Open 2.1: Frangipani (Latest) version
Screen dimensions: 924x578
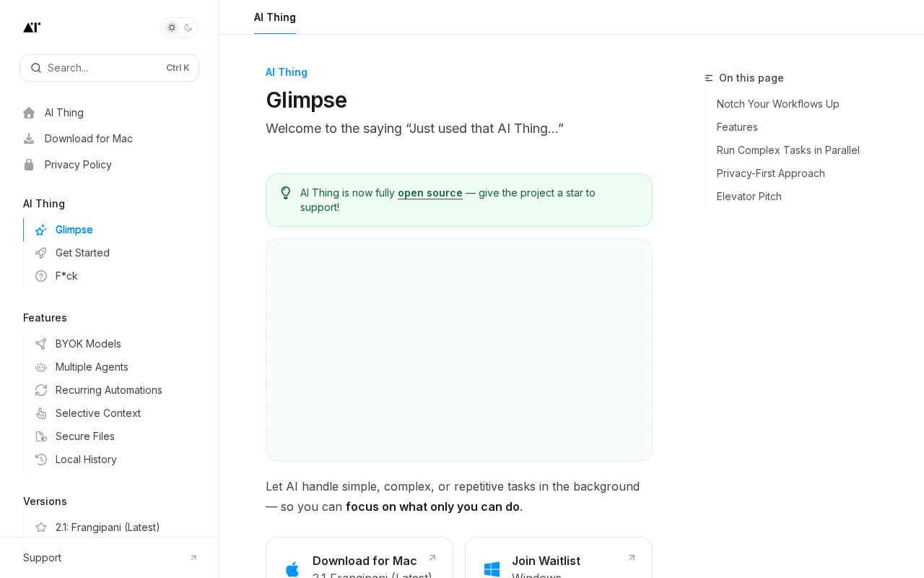(x=108, y=527)
